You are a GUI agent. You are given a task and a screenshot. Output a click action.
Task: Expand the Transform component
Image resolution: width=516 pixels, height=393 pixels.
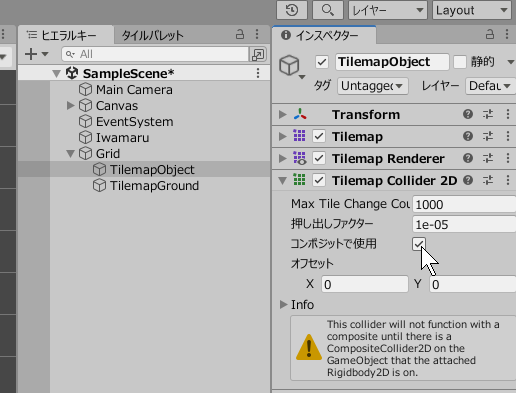coord(282,115)
